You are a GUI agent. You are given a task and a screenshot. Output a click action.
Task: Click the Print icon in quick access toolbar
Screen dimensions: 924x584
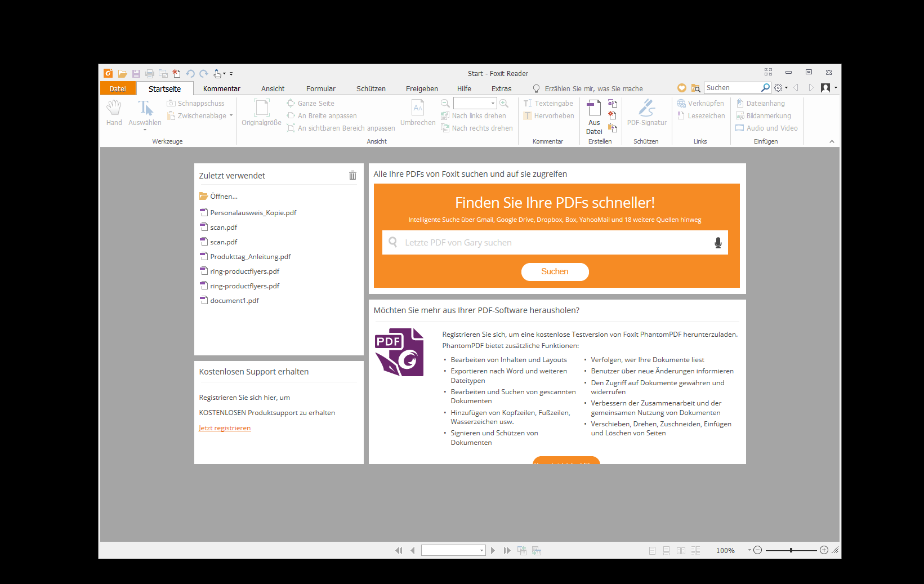150,74
